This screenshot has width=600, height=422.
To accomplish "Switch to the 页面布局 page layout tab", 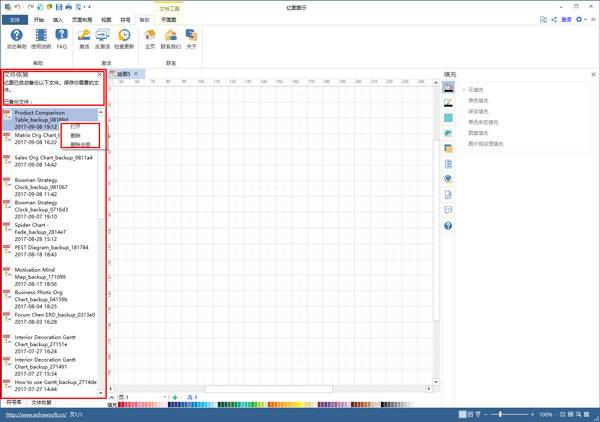I will [82, 20].
